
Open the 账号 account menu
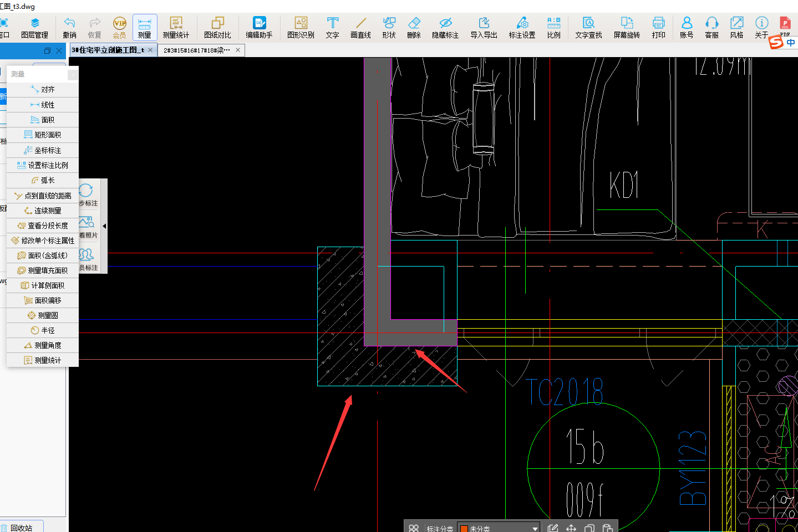click(x=687, y=28)
